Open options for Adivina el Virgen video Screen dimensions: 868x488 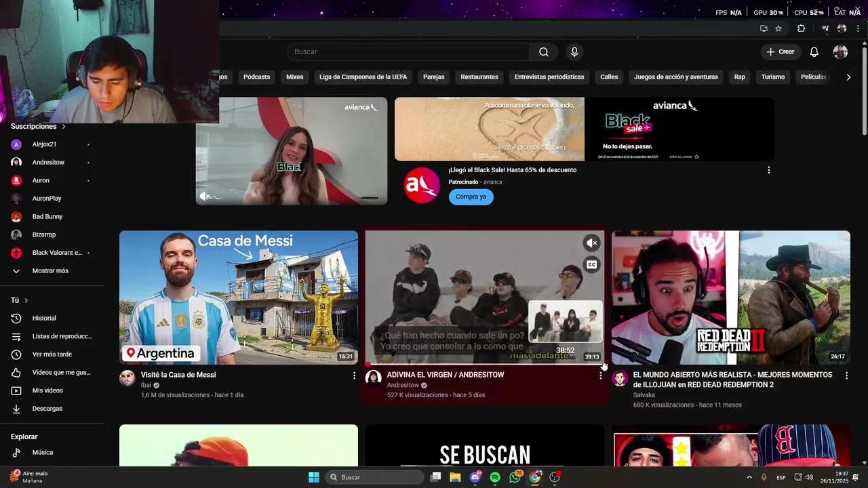tap(600, 375)
